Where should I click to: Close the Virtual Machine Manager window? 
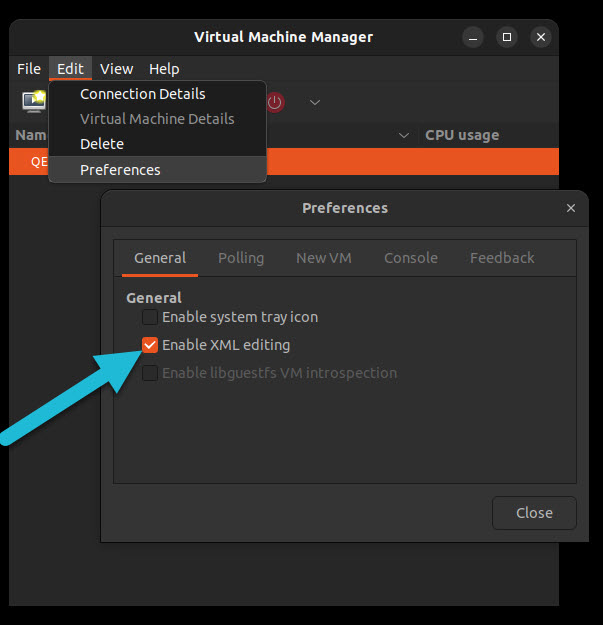pos(540,37)
